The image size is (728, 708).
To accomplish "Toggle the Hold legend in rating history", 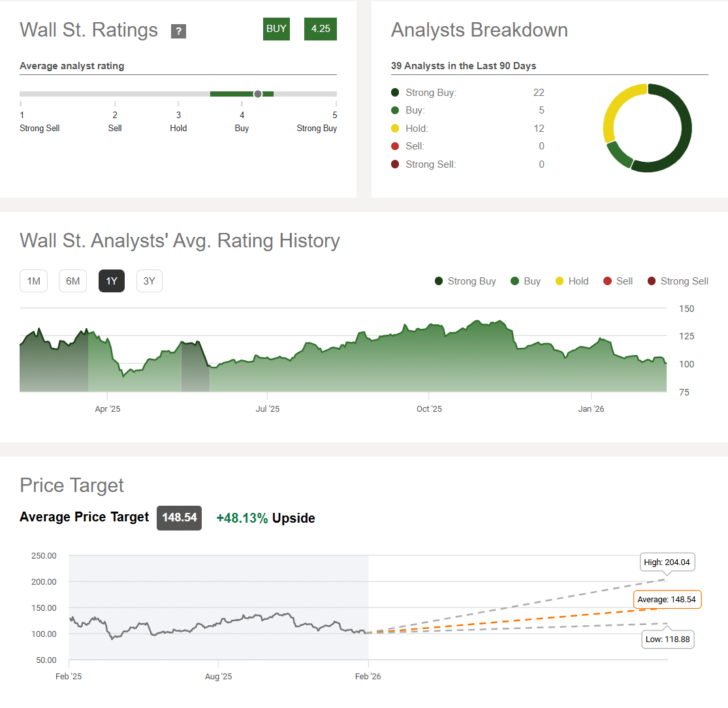I will [572, 281].
